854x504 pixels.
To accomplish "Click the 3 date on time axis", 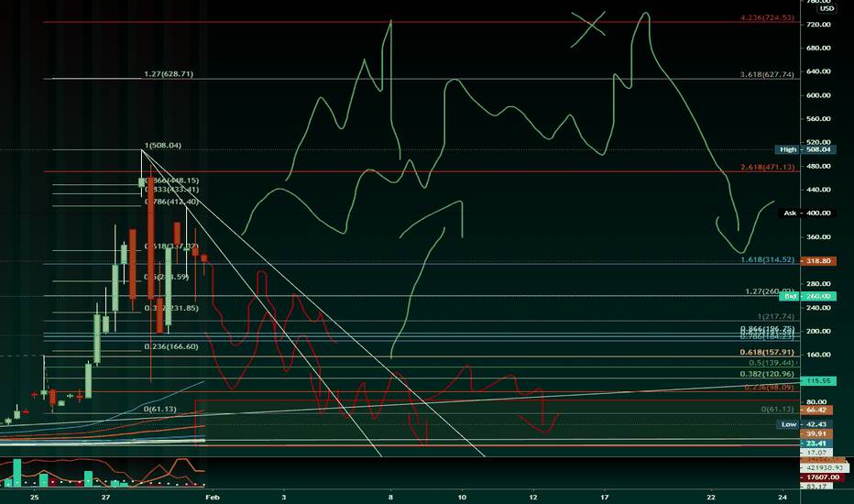I will 284,497.
